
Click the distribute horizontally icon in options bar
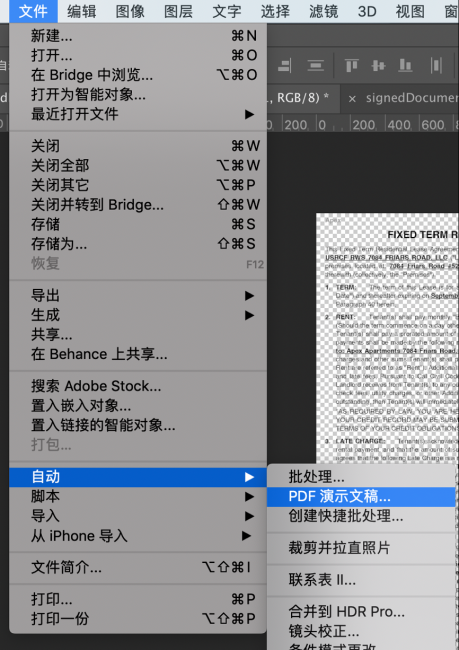coord(436,65)
